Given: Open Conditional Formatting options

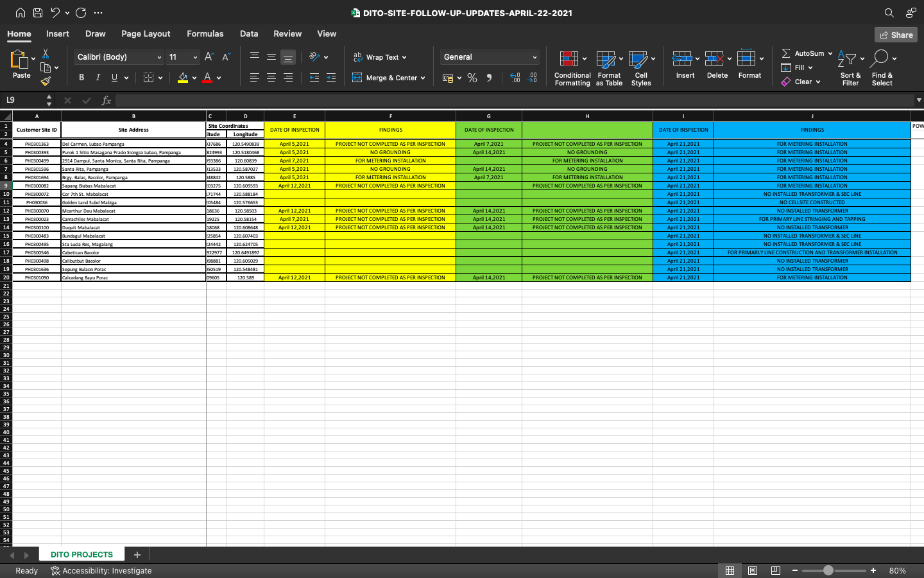Looking at the screenshot, I should pyautogui.click(x=572, y=68).
